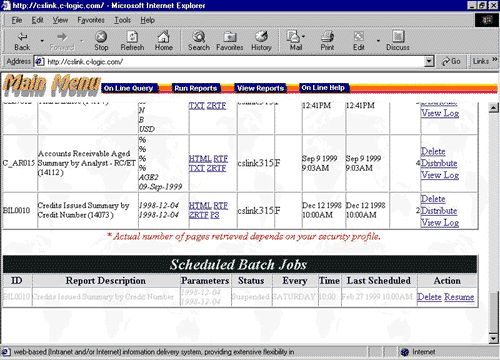
Task: Delete the C_AR015 report entry
Action: [x=433, y=152]
